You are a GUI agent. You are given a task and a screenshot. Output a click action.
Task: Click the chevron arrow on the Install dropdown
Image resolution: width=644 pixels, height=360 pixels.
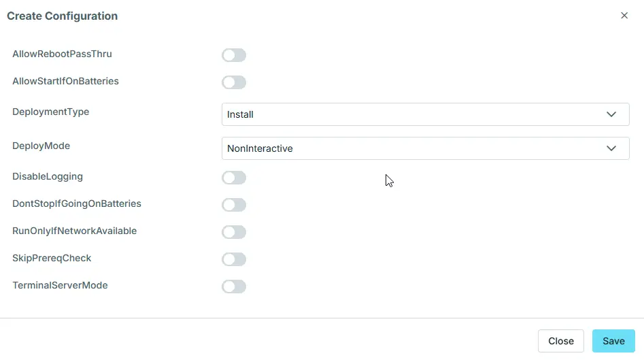[x=611, y=114]
